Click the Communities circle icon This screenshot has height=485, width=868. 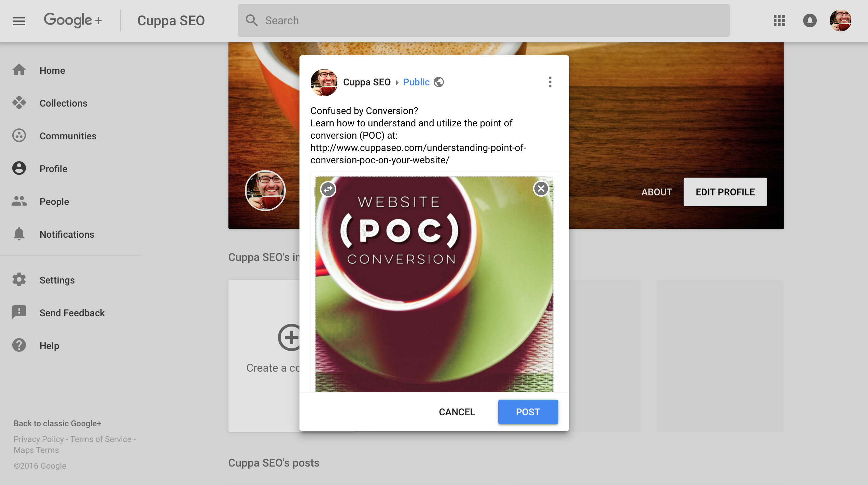(x=19, y=136)
